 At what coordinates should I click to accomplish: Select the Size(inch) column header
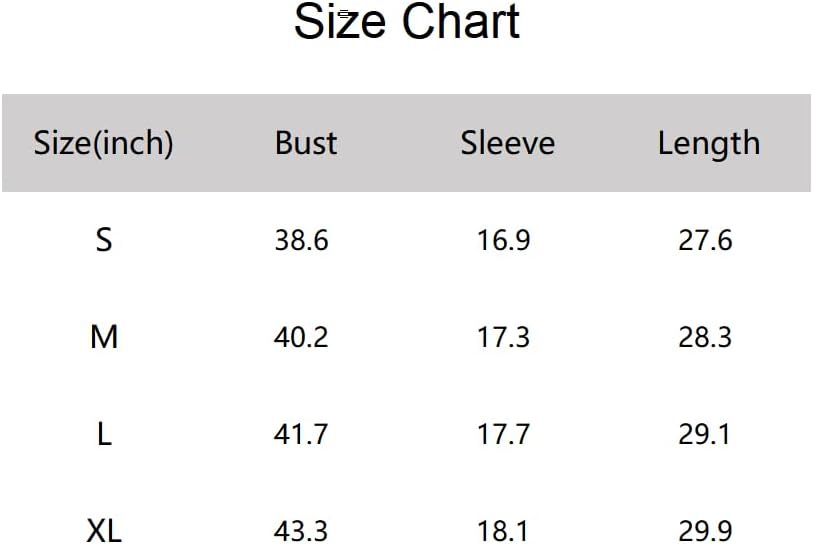[x=103, y=143]
